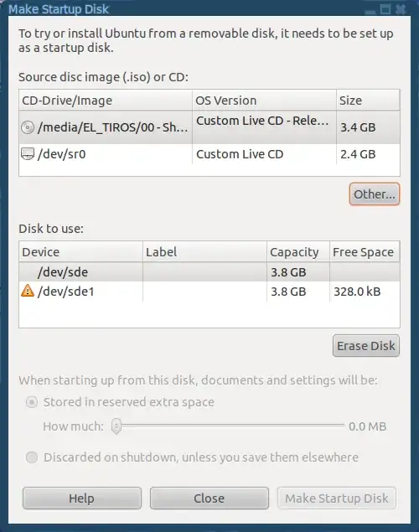Sort disks by Device column header

tap(80, 251)
